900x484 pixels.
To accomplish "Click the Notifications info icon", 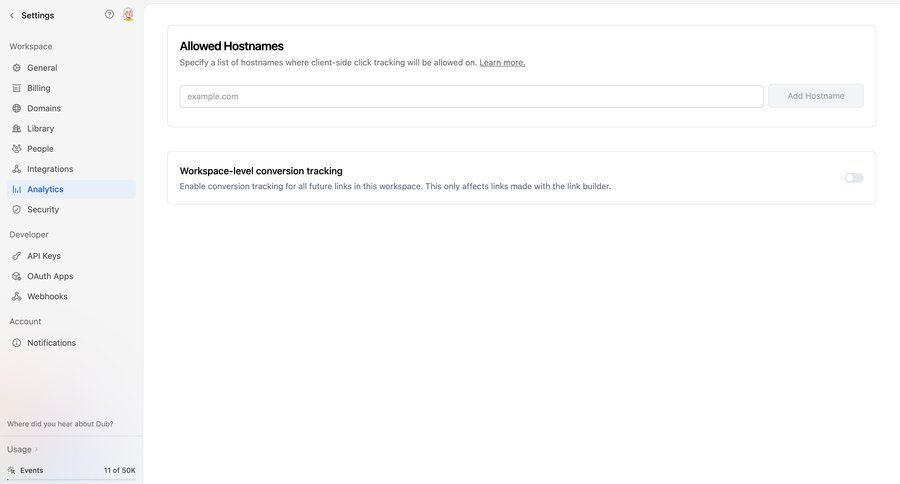I will point(17,343).
